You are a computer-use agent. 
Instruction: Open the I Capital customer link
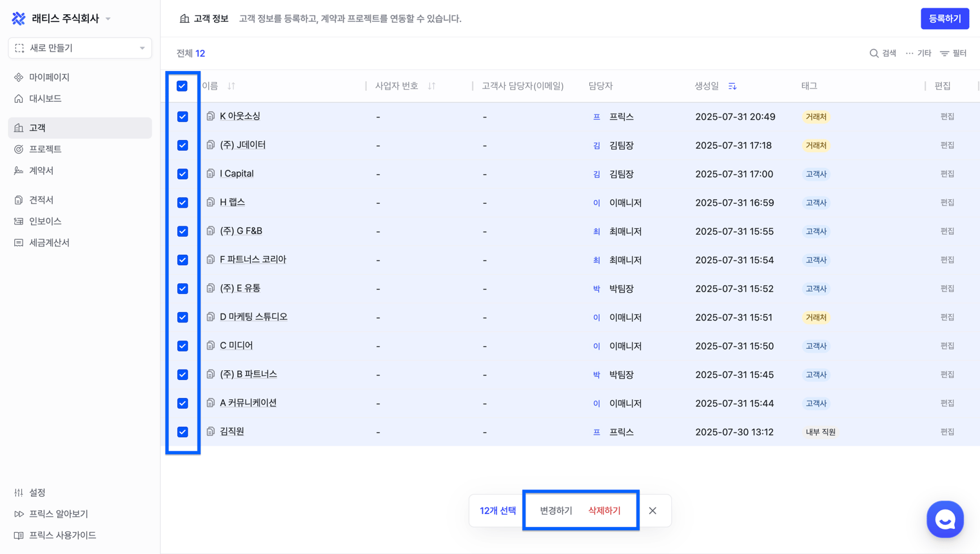pyautogui.click(x=237, y=173)
